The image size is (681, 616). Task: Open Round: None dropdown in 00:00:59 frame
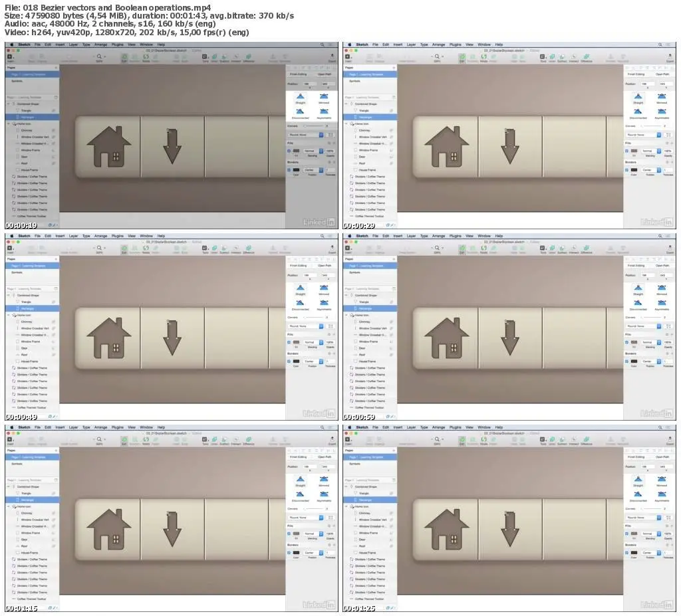tap(644, 326)
